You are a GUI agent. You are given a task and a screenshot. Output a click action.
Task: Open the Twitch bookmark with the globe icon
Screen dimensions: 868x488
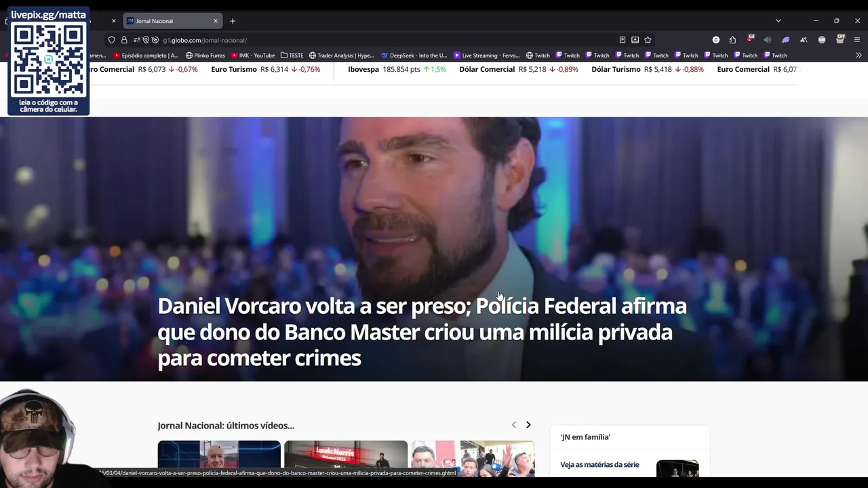click(538, 56)
